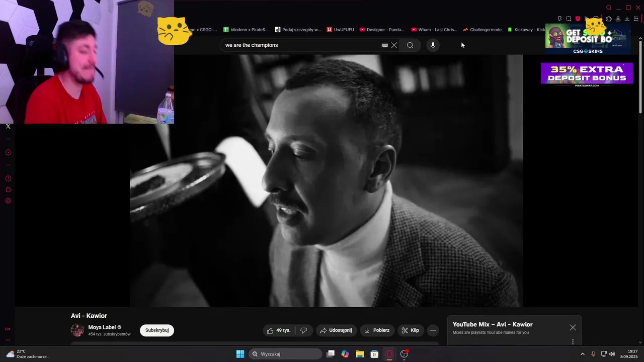The width and height of the screenshot is (644, 362).
Task: Open the Challengermode bookmark
Action: click(482, 30)
